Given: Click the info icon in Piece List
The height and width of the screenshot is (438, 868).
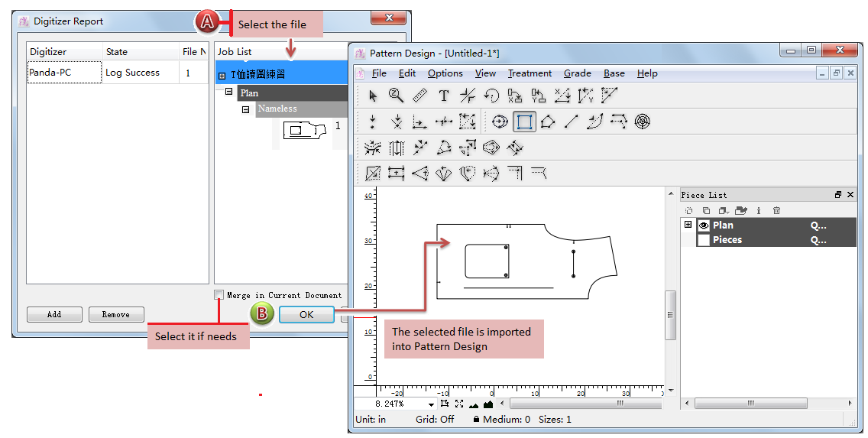Looking at the screenshot, I should pos(758,210).
